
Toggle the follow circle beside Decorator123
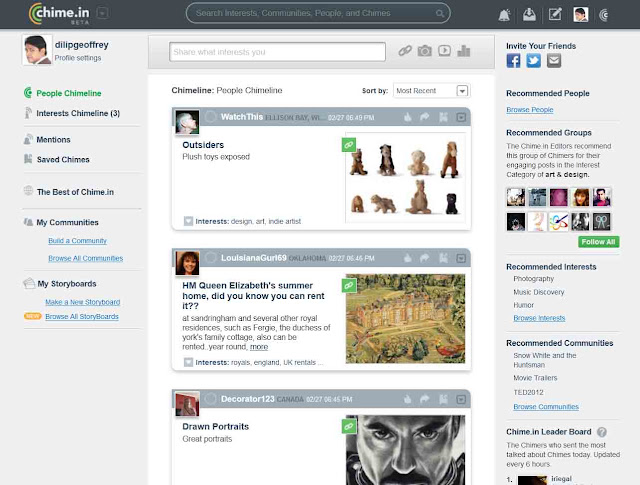coord(210,398)
